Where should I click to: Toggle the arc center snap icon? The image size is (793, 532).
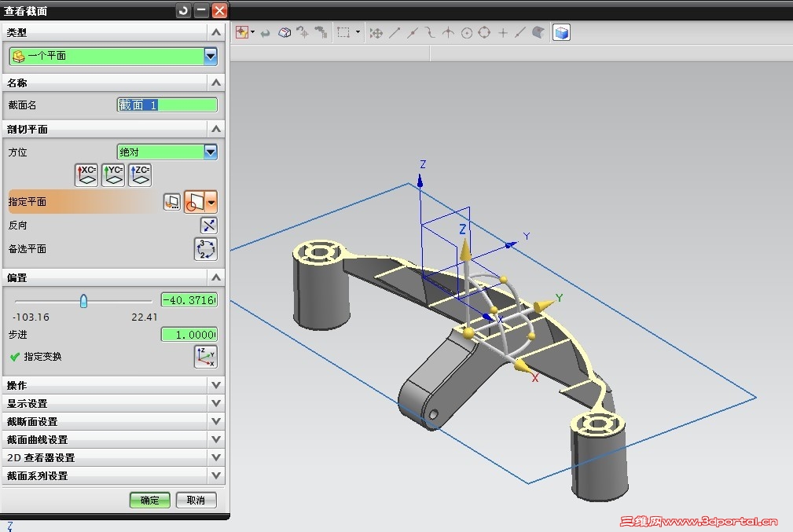coord(467,33)
